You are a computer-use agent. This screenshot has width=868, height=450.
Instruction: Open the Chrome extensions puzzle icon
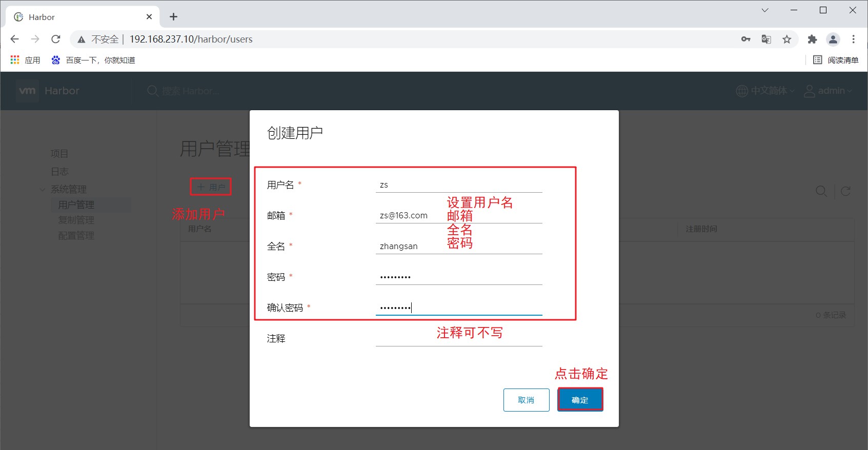coord(812,39)
